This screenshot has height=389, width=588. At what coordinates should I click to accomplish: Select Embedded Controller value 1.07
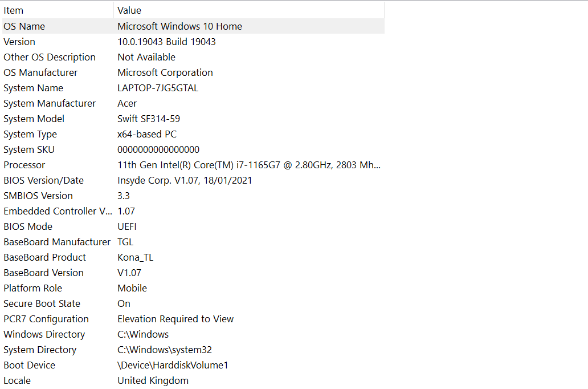[126, 211]
